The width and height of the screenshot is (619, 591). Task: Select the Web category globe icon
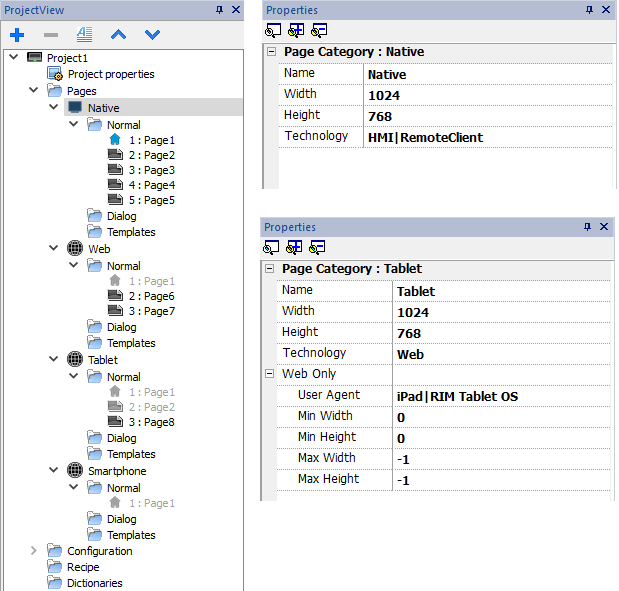point(75,249)
